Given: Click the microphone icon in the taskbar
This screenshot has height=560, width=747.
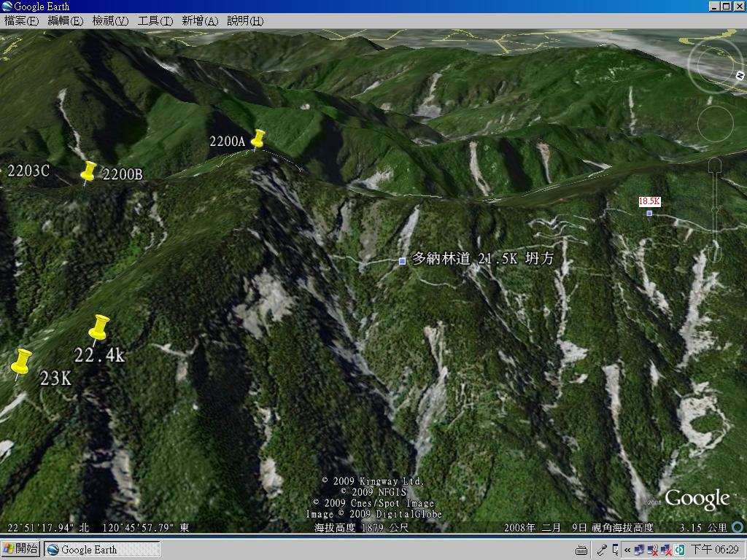Looking at the screenshot, I should coord(603,550).
